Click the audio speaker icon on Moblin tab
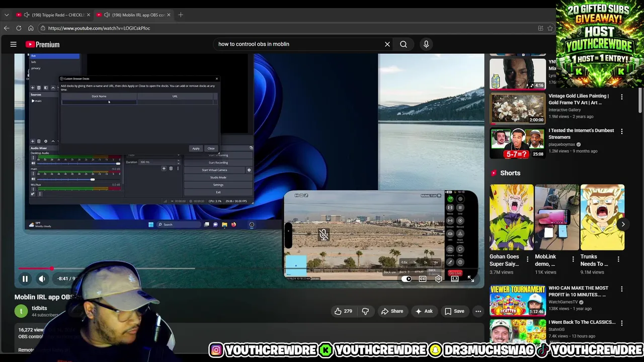 107,15
